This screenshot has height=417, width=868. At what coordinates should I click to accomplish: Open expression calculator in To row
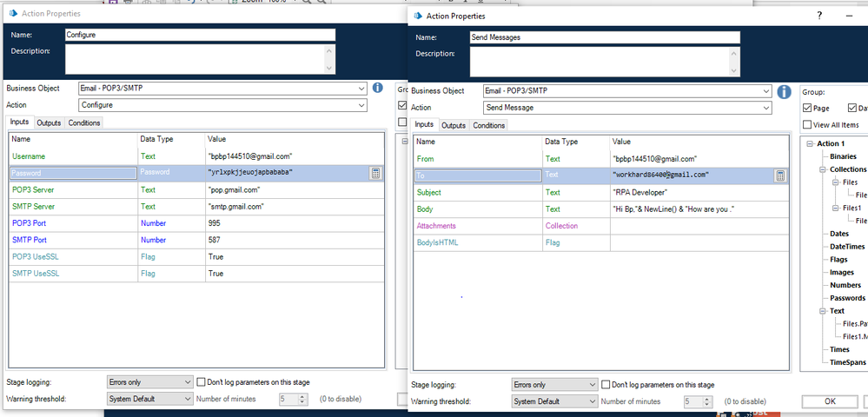pyautogui.click(x=780, y=176)
